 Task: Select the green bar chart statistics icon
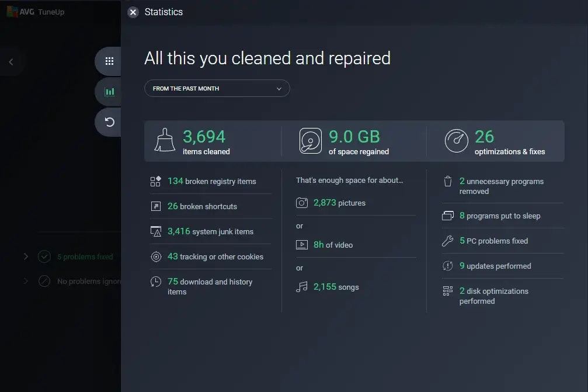(x=109, y=92)
